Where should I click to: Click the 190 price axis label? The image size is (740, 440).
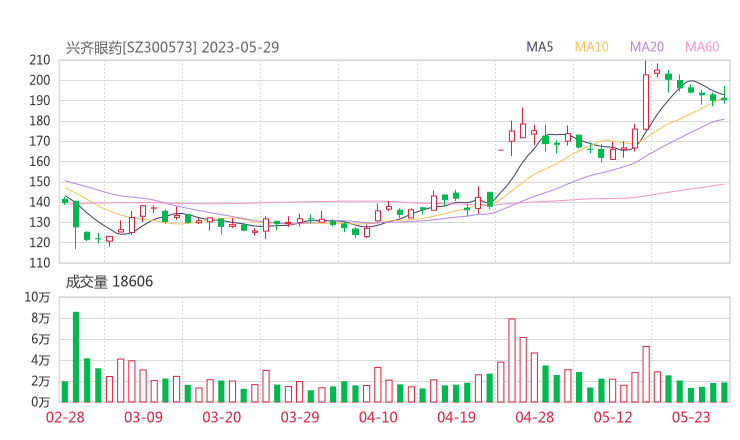40,101
